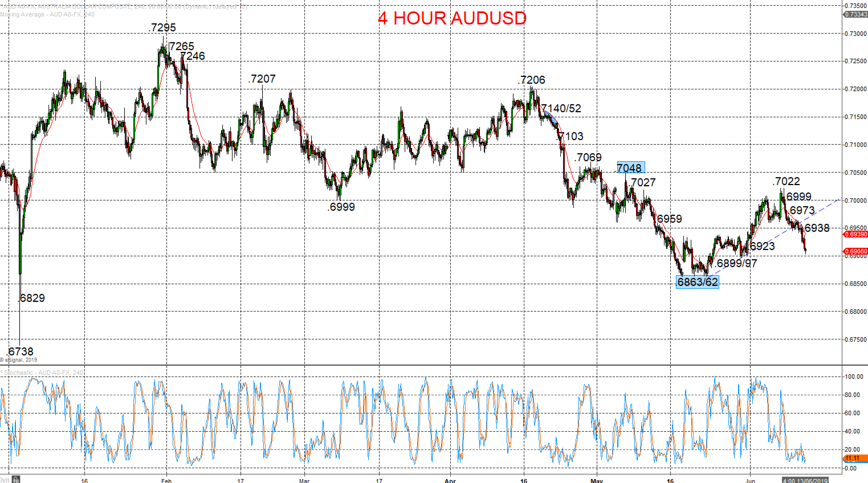
Task: Click the .6738 low label
Action: (x=20, y=352)
